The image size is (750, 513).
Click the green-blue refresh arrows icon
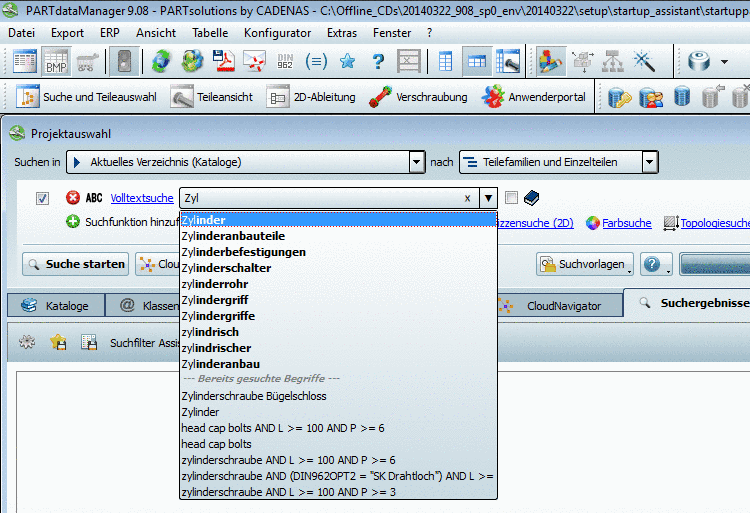click(161, 62)
